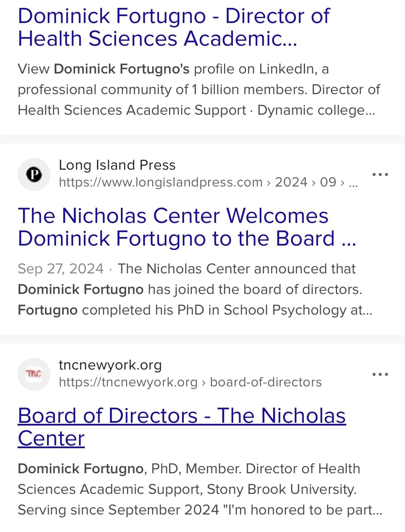Open 'The Nicholas Center Welcomes Dominick Fortugno' article
The height and width of the screenshot is (532, 405).
pyautogui.click(x=187, y=227)
